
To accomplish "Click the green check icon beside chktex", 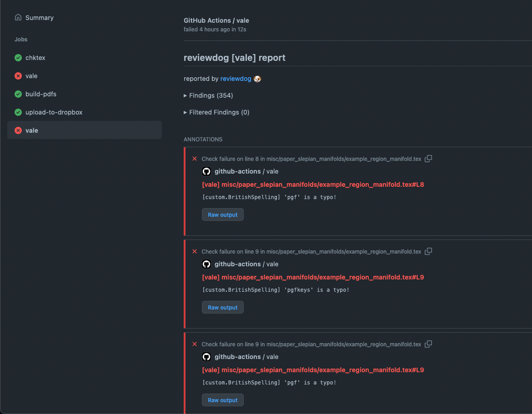I will tap(18, 58).
